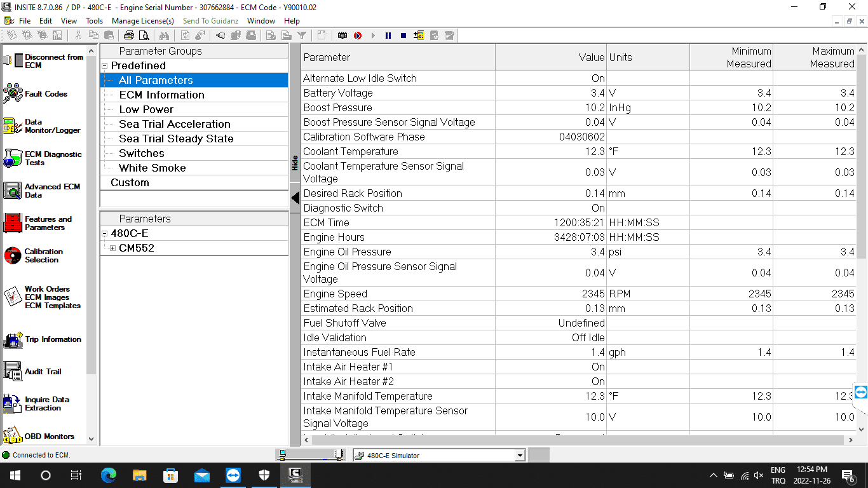This screenshot has width=868, height=488.
Task: Stop data monitoring with the square button
Action: [x=403, y=36]
